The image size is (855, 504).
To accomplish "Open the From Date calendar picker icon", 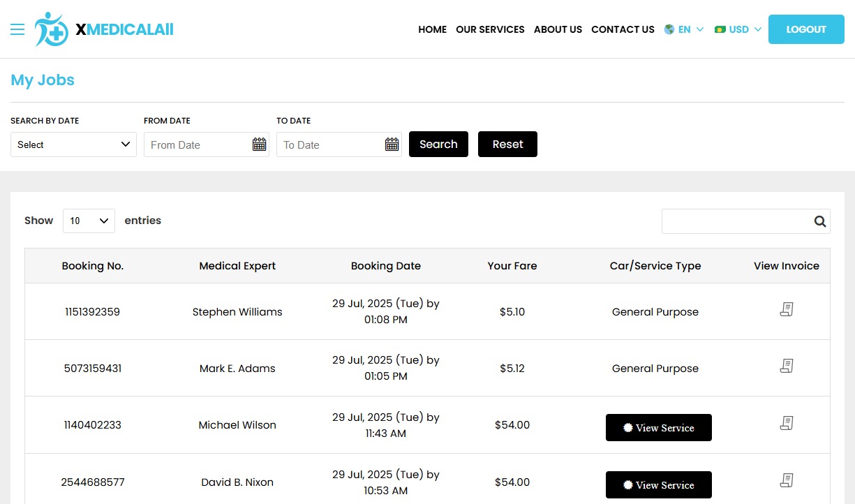I will (259, 144).
